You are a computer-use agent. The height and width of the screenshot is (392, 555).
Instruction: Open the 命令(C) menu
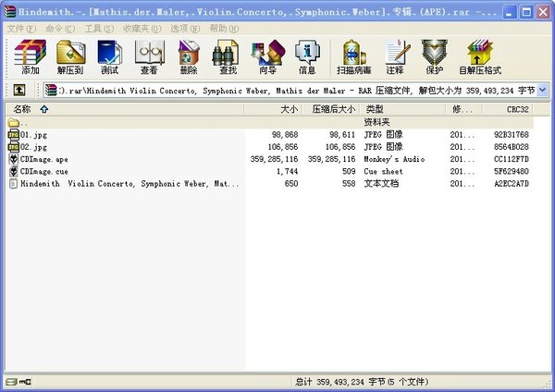coord(60,29)
